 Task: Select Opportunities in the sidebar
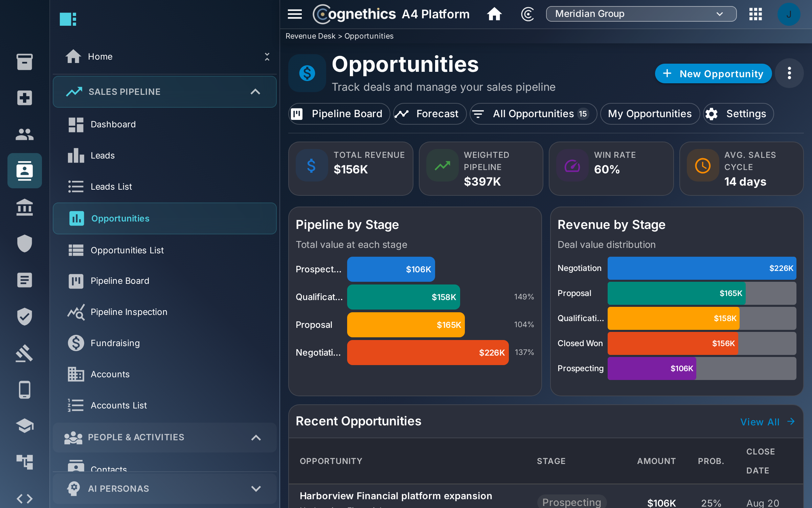click(x=165, y=218)
